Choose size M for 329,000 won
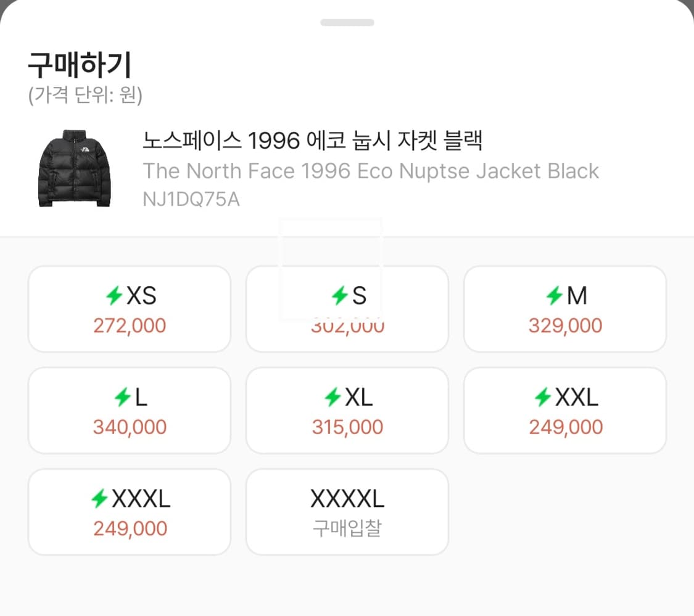694x616 pixels. click(x=565, y=308)
